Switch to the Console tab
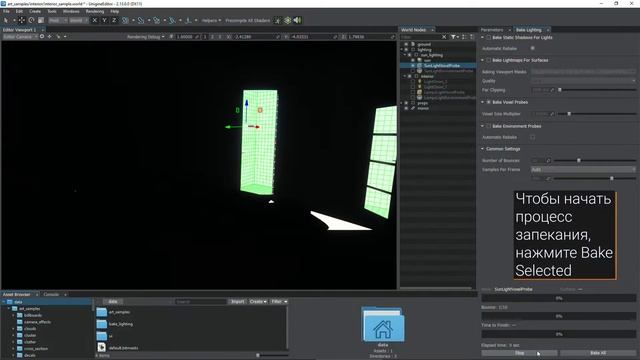 tap(51, 294)
